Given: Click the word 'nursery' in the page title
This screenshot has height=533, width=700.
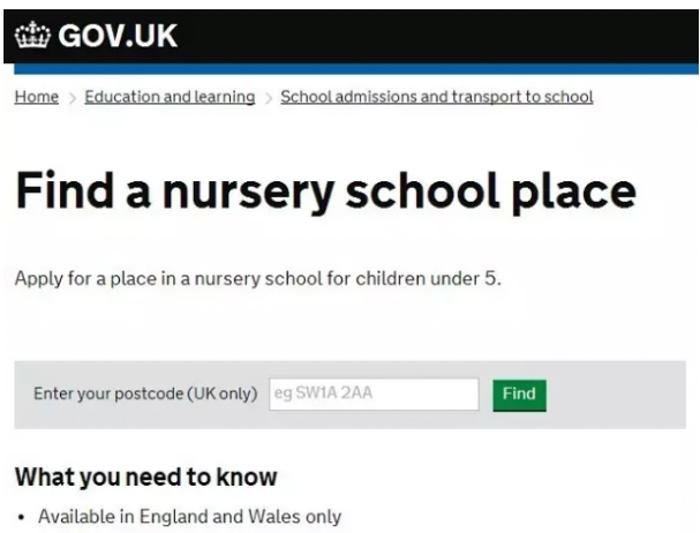Looking at the screenshot, I should pos(248,192).
